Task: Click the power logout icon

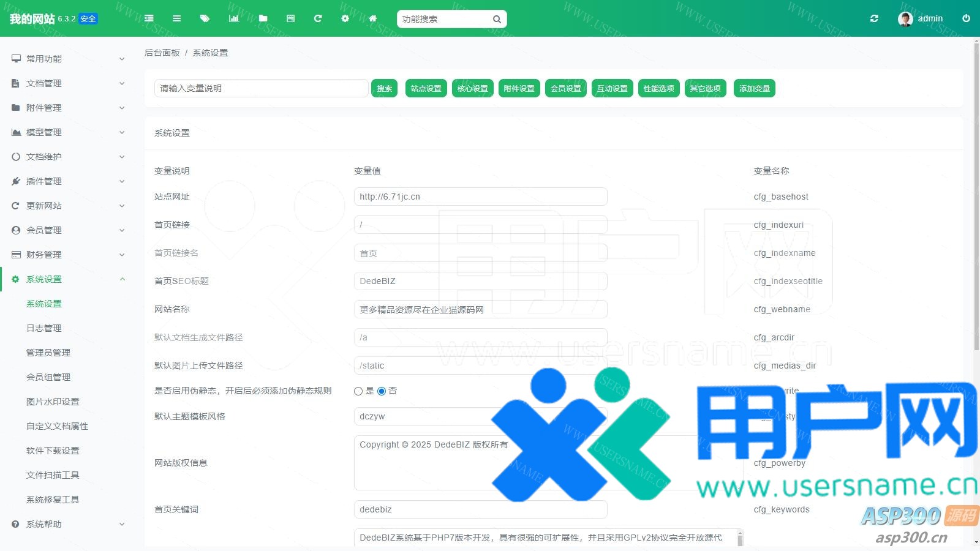Action: [x=966, y=18]
